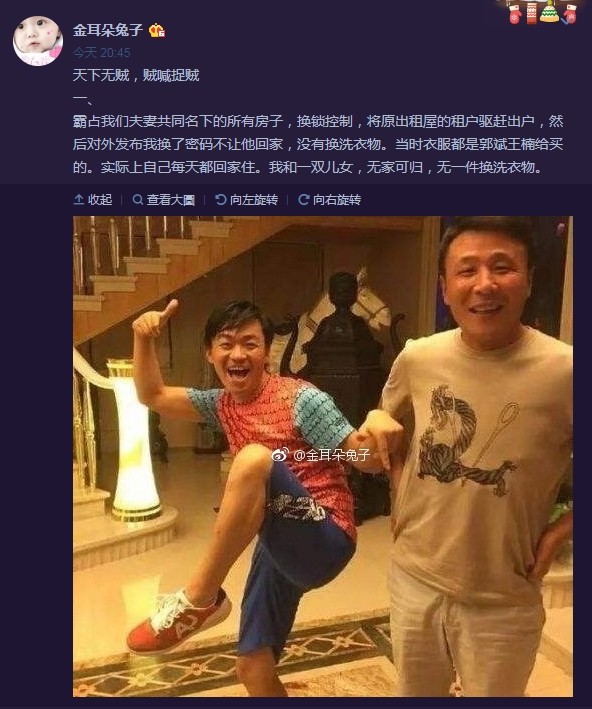
Task: Click the green knit hat decoration
Action: pyautogui.click(x=549, y=11)
